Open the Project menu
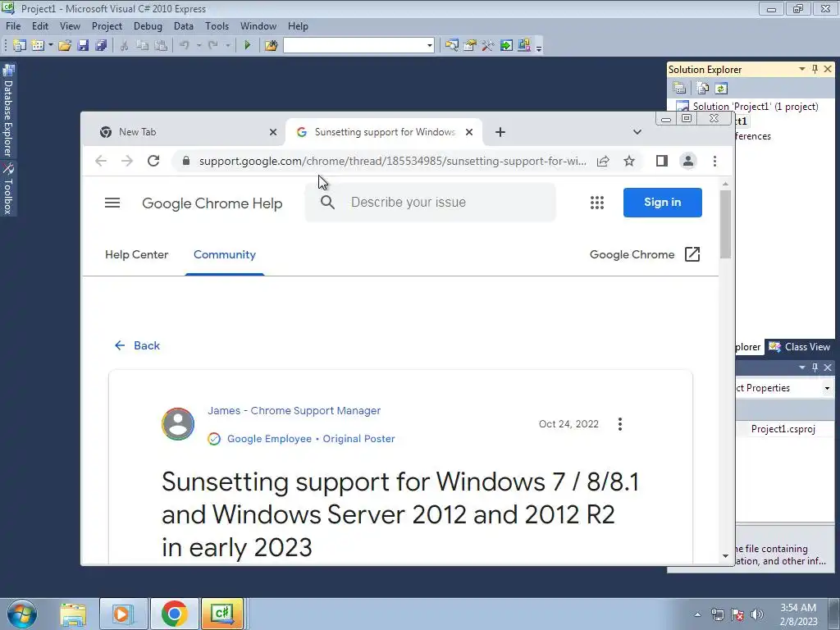 click(107, 26)
